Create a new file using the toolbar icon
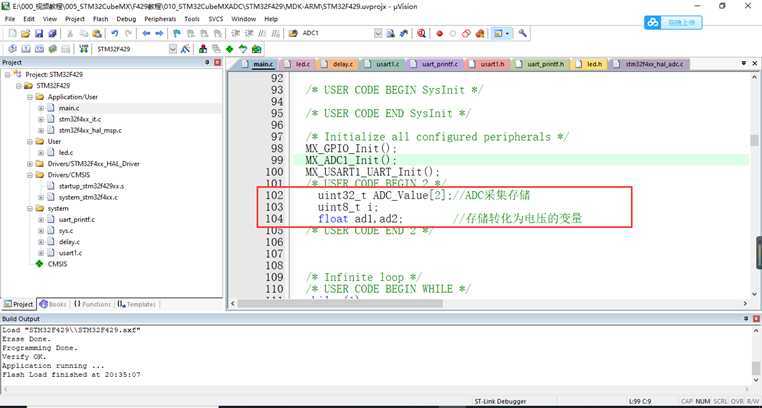The height and width of the screenshot is (408, 762). coord(13,34)
